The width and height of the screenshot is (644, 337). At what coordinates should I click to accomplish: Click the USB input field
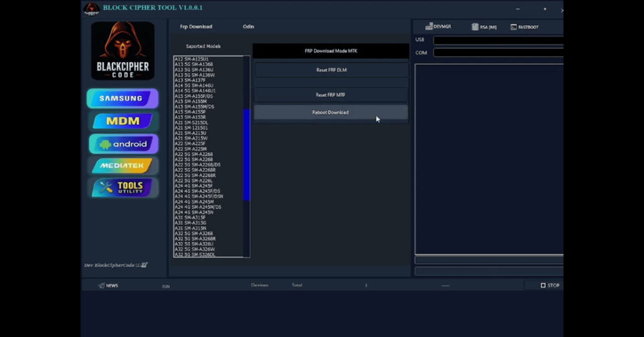(499, 40)
